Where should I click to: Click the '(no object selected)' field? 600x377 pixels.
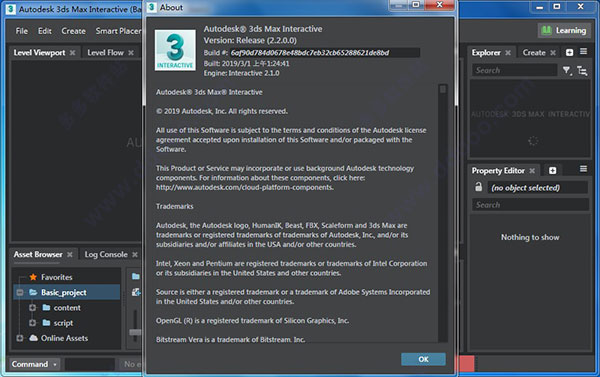tap(538, 188)
